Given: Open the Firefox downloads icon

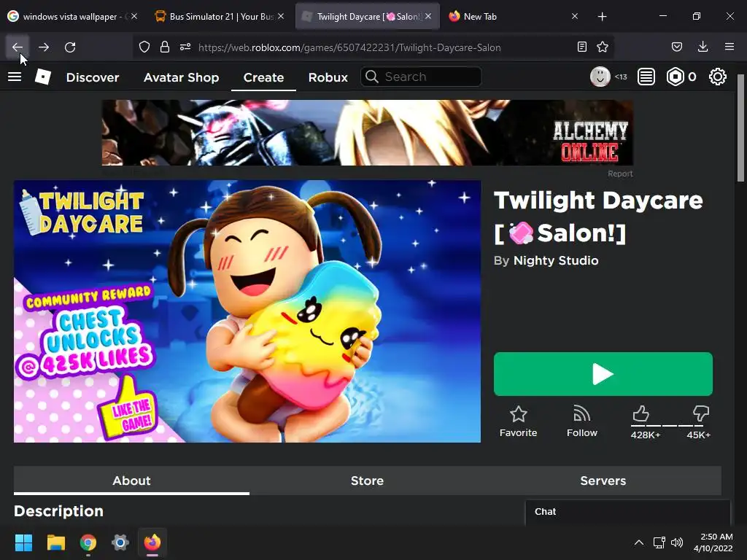Looking at the screenshot, I should point(703,47).
